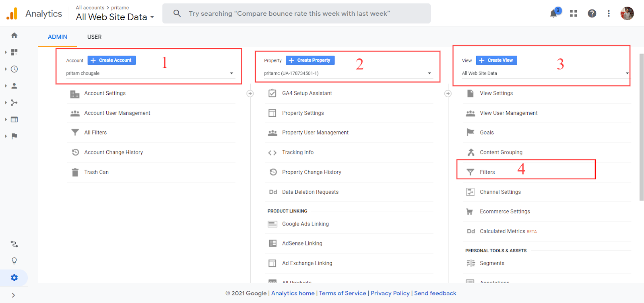This screenshot has width=644, height=303.
Task: Expand the Customization section arrow
Action: [6, 52]
